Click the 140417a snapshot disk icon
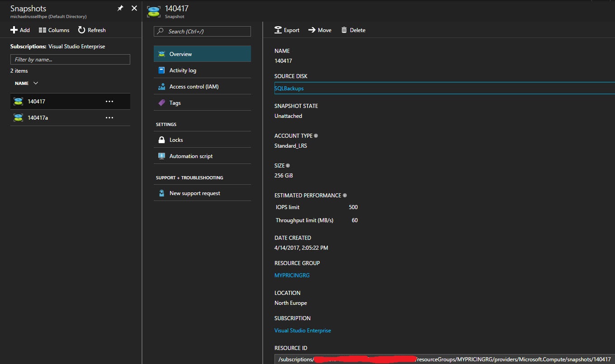The width and height of the screenshot is (615, 364). pyautogui.click(x=18, y=117)
